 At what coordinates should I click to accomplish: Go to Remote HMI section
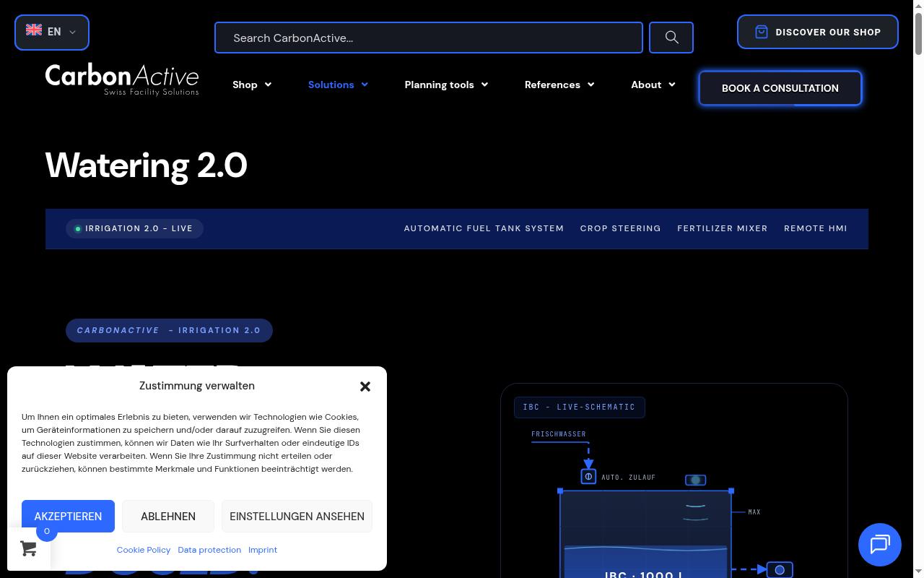click(816, 228)
